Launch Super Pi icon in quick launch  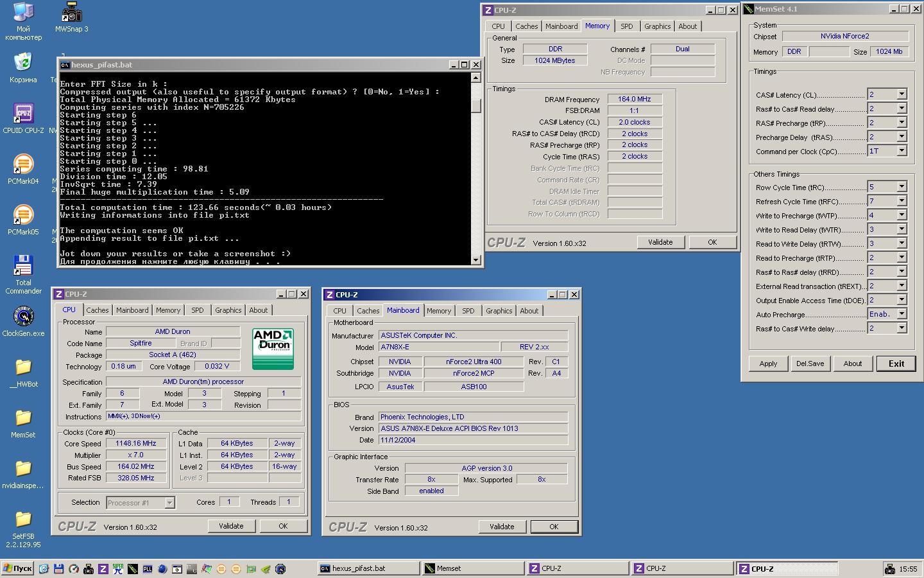tap(117, 569)
